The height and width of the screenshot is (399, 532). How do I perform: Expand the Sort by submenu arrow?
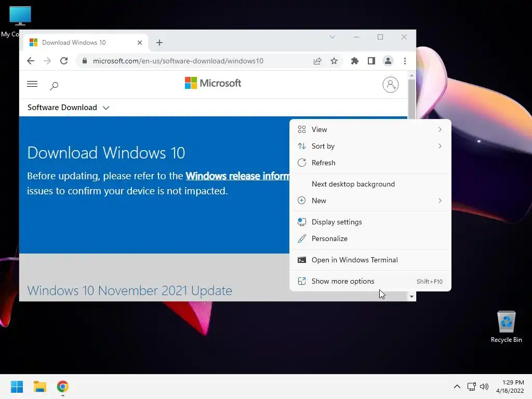tap(440, 146)
